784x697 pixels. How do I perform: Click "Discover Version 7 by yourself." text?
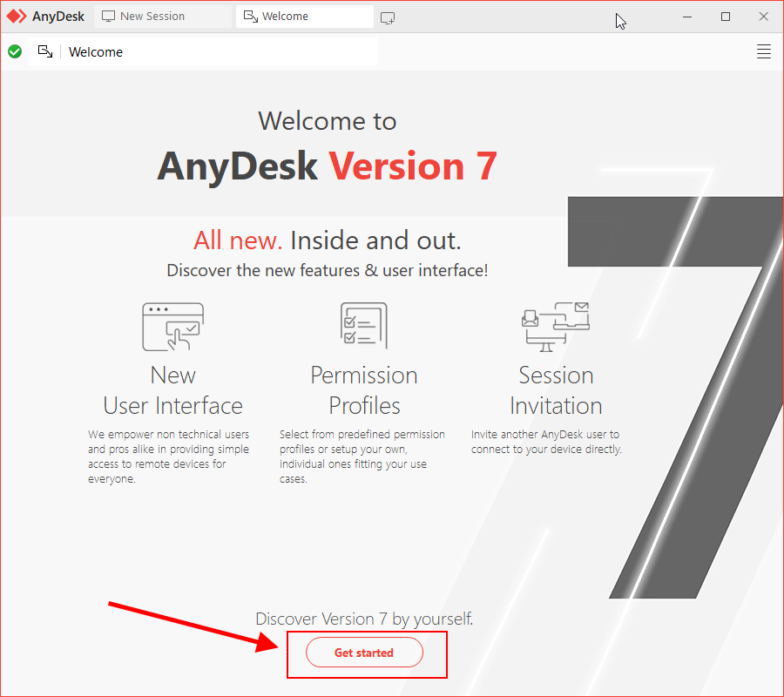coord(364,619)
